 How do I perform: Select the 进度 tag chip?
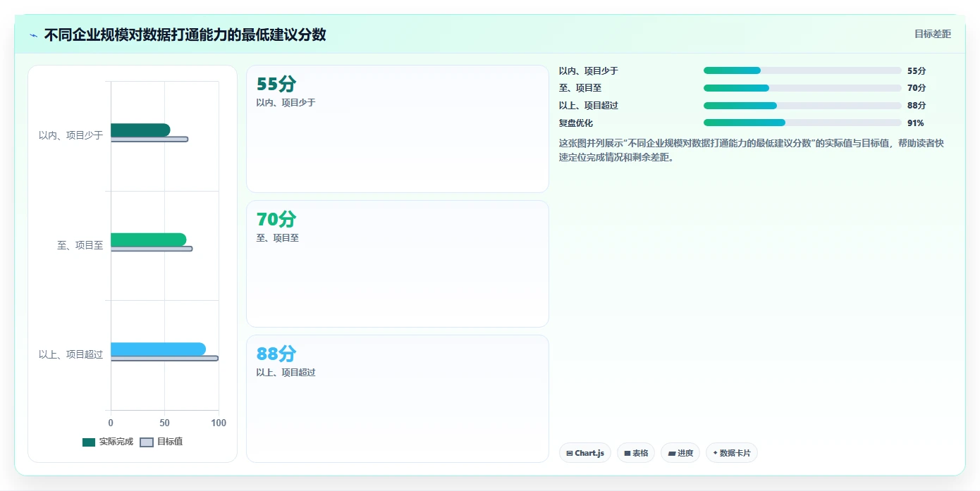(680, 453)
